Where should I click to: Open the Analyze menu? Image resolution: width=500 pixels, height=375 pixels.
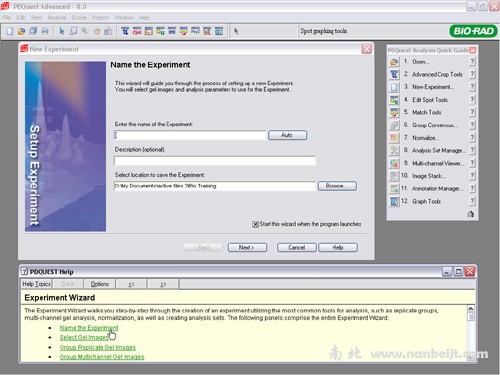(57, 17)
